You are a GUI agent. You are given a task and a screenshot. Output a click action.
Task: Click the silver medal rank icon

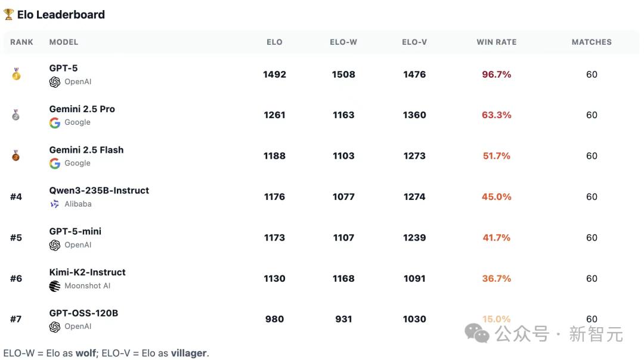point(16,115)
